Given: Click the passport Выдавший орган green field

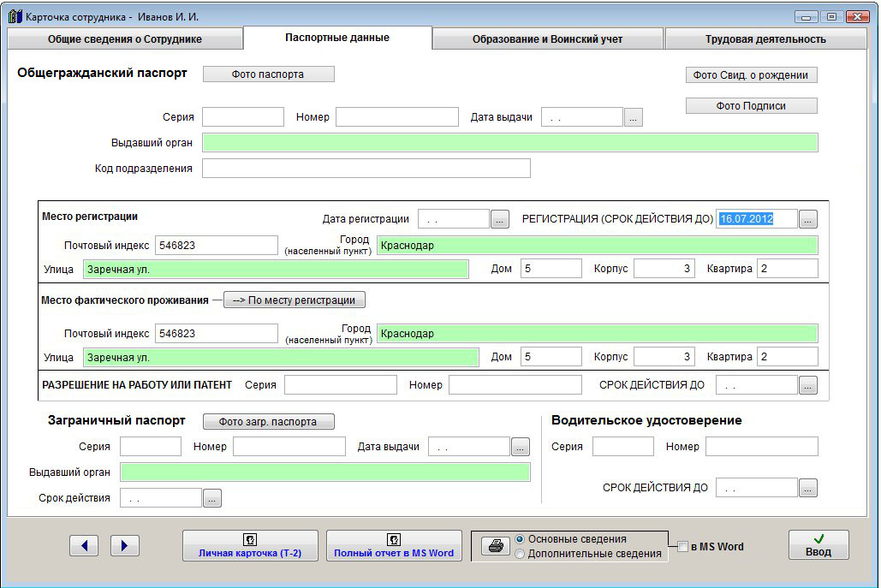Looking at the screenshot, I should click(510, 143).
